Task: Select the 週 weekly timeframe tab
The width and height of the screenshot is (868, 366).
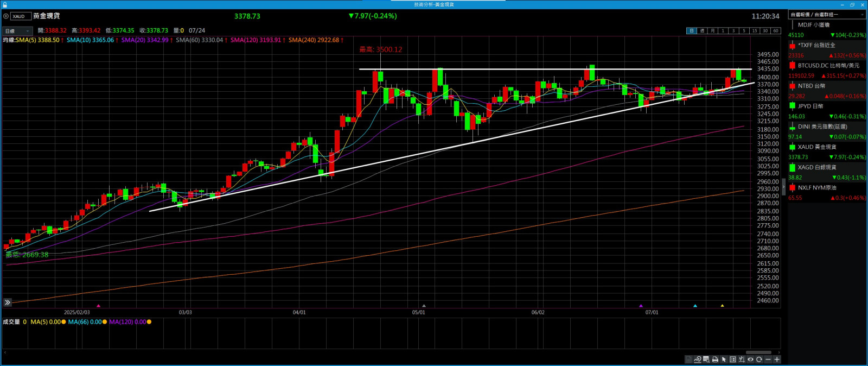Action: click(702, 31)
